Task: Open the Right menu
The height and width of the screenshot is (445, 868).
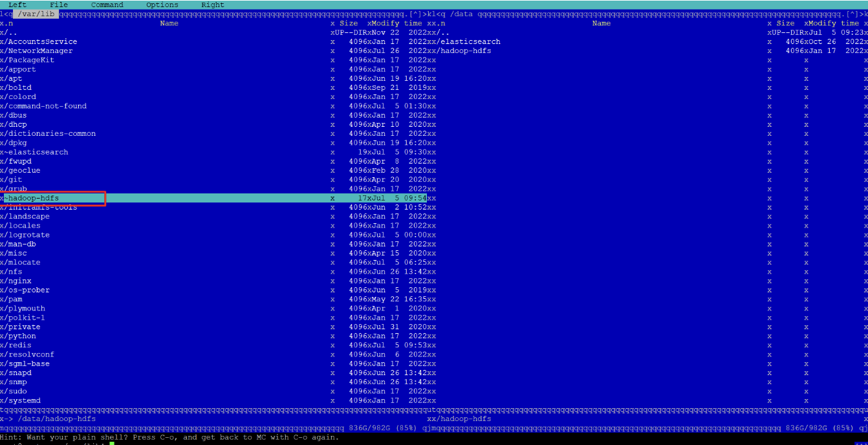Action: [213, 5]
